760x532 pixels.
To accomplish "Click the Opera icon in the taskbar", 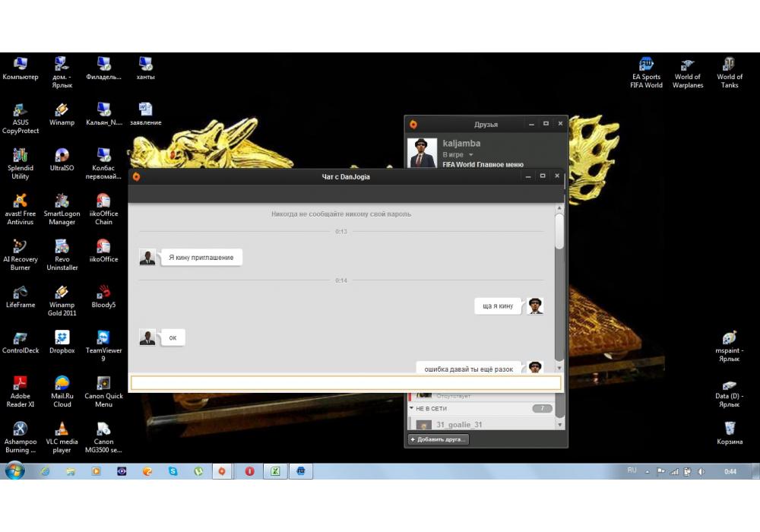I will coord(249,471).
